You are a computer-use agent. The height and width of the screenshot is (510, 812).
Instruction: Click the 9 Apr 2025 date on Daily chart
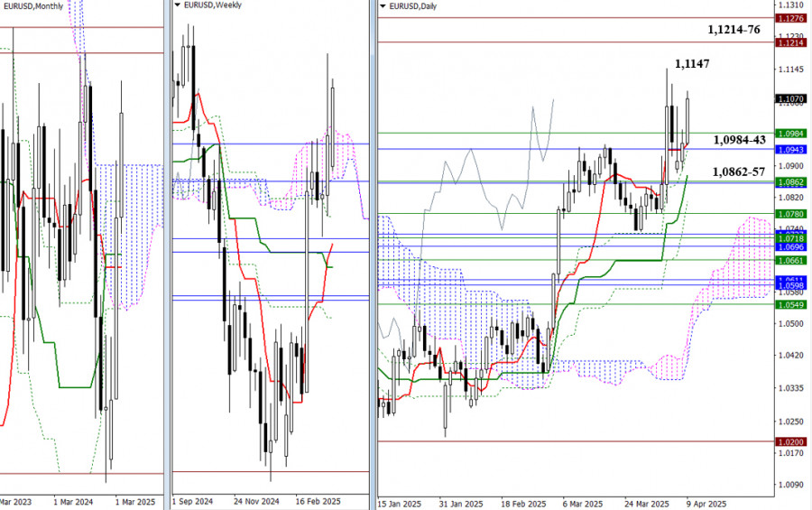(706, 504)
